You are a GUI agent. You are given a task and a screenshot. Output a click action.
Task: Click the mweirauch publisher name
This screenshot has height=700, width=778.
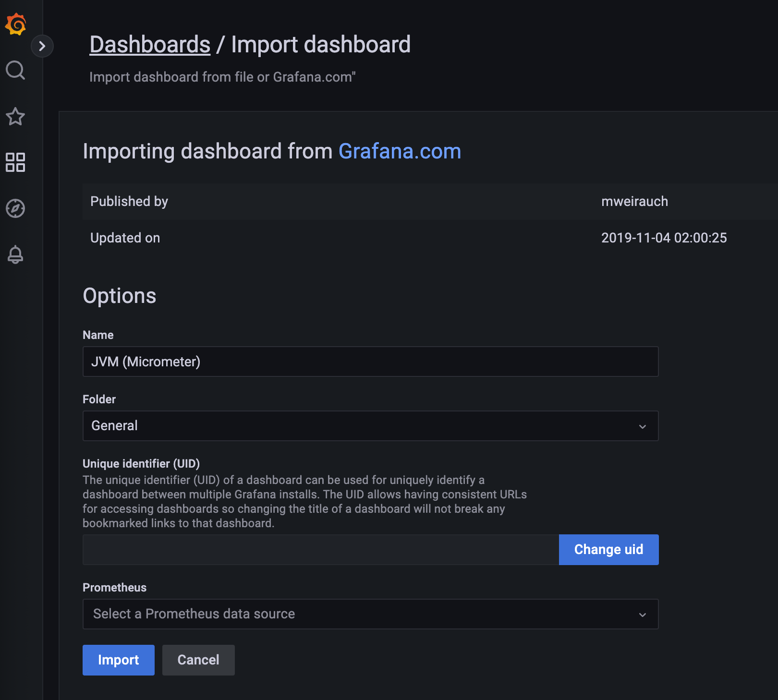tap(634, 201)
